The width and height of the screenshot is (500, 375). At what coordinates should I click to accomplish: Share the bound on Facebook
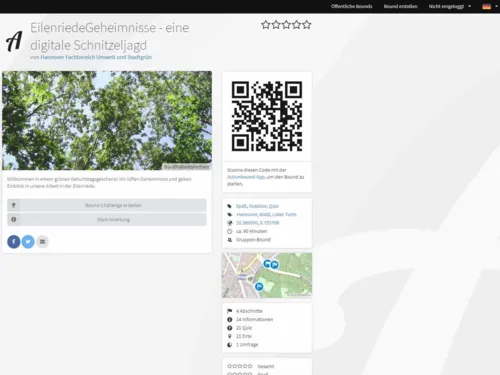click(x=14, y=242)
